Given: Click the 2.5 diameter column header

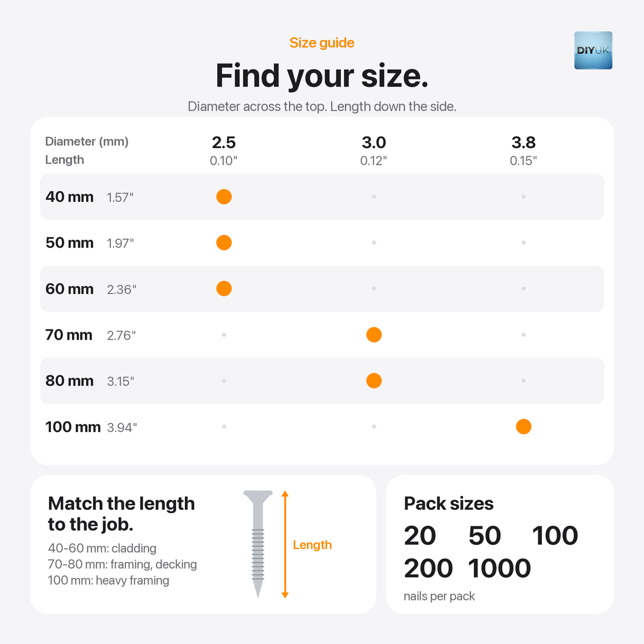Looking at the screenshot, I should [x=224, y=150].
